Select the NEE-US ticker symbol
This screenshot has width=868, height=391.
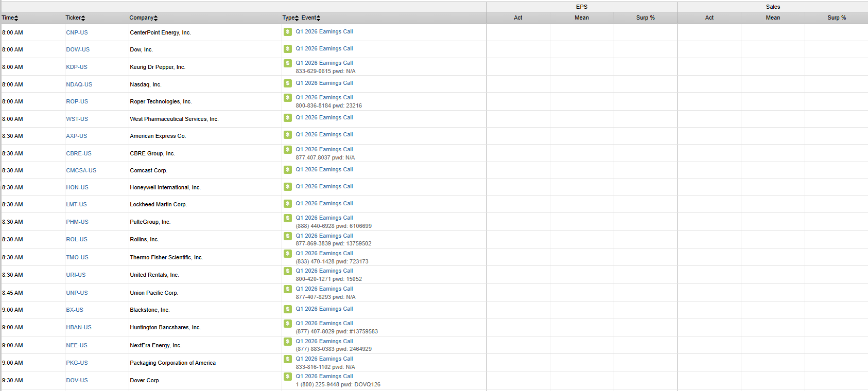[77, 346]
